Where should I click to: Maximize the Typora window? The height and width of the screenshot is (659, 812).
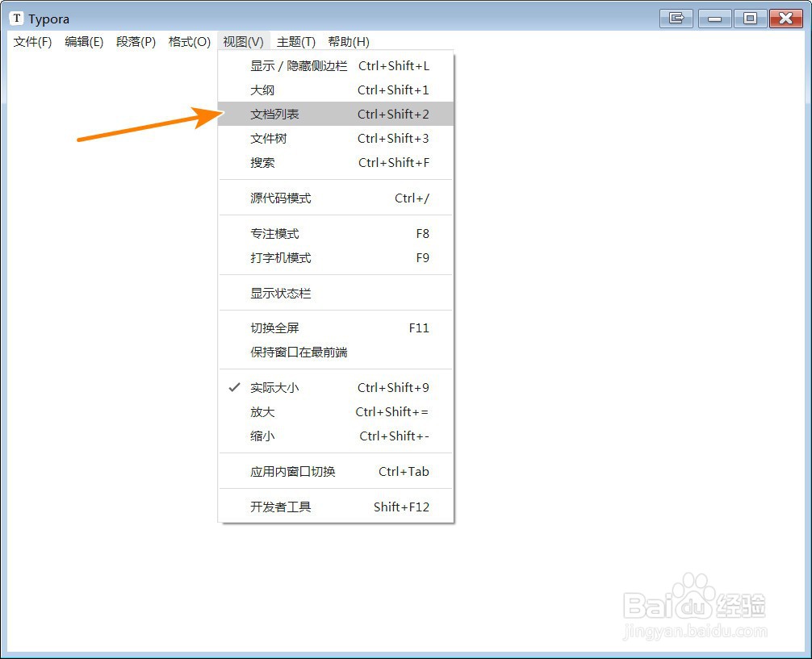pos(750,19)
